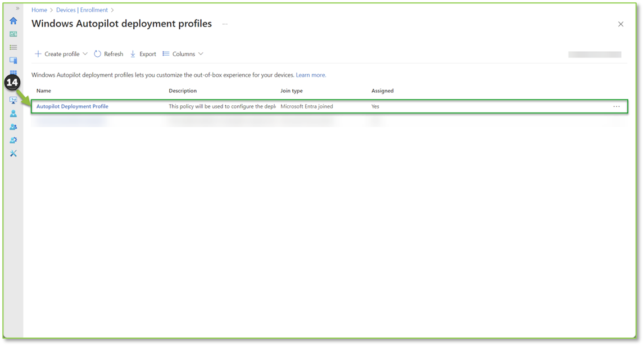This screenshot has height=346, width=644.
Task: Open Autopilot Deployment Profile
Action: [72, 106]
